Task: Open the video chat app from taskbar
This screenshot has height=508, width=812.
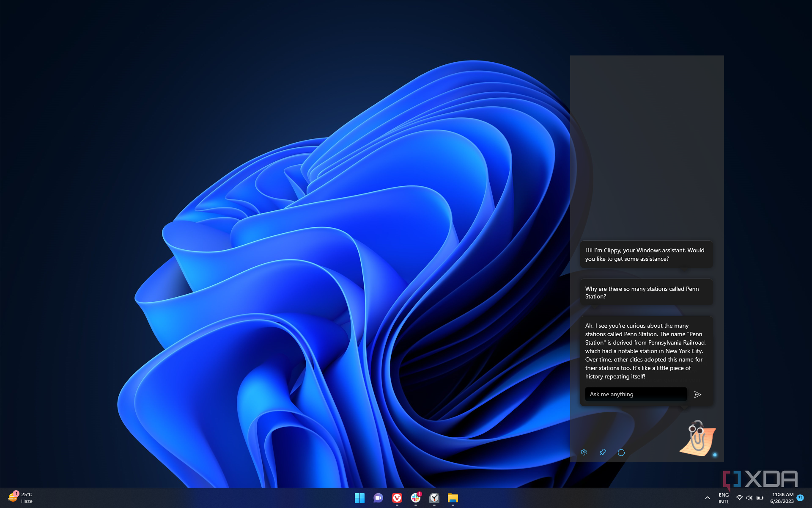Action: pyautogui.click(x=378, y=498)
